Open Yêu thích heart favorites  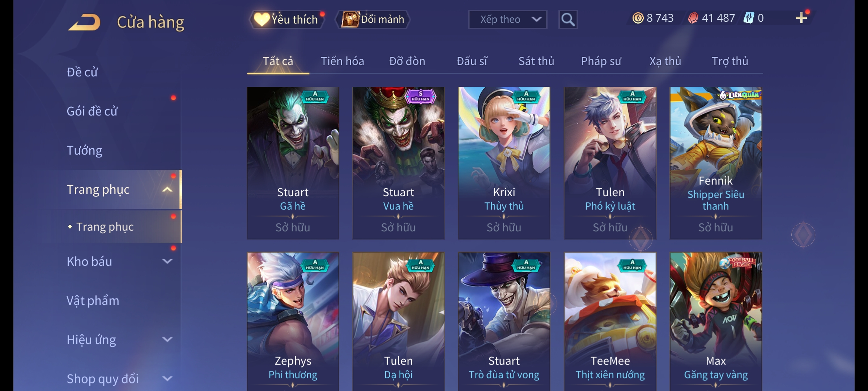point(286,20)
